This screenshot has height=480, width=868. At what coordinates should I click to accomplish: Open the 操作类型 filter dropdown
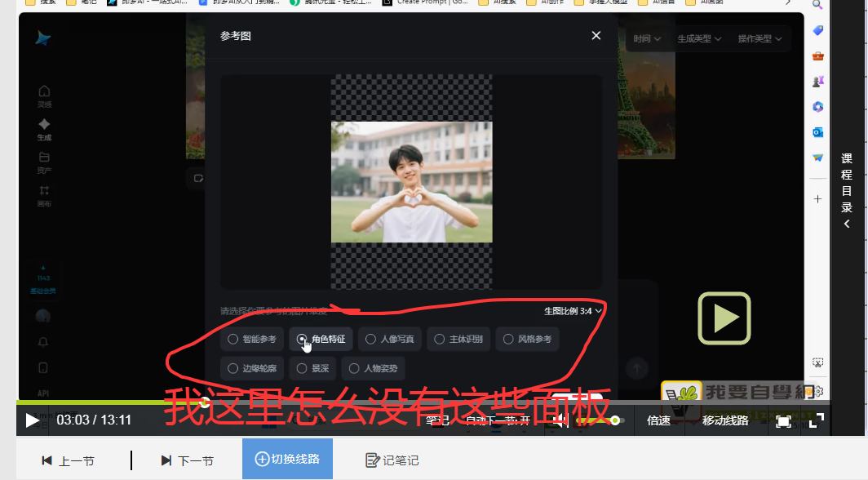[759, 39]
